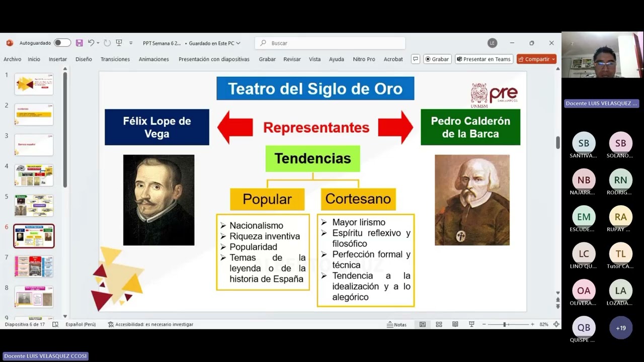Switch to Slide Sorter view icon

pos(439,325)
